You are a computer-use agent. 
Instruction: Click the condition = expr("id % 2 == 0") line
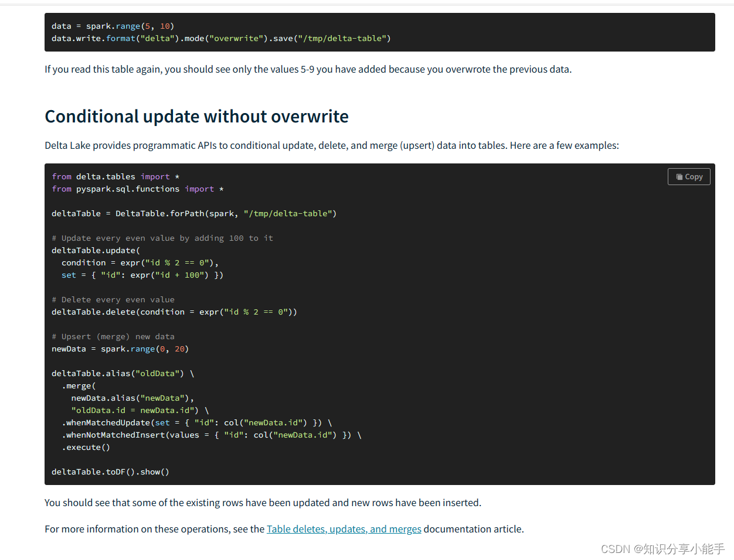(140, 262)
